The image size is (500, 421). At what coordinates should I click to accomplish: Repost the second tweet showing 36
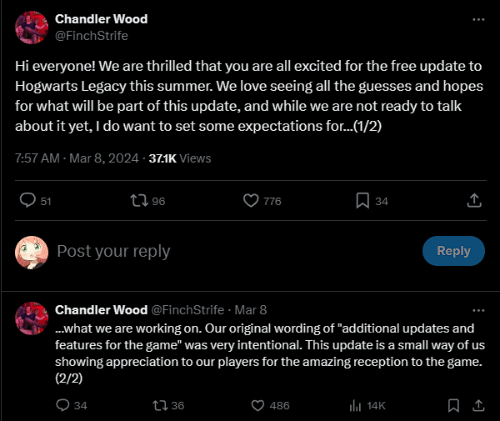tap(160, 405)
